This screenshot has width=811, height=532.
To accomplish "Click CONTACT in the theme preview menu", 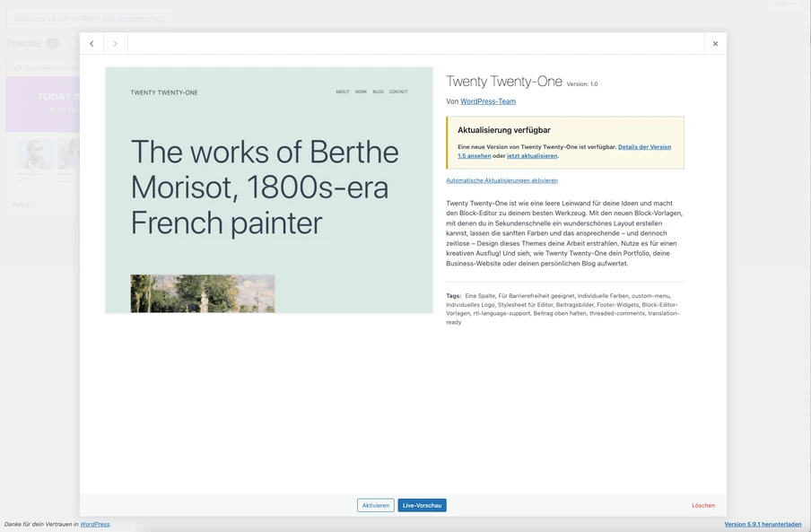I will (398, 92).
